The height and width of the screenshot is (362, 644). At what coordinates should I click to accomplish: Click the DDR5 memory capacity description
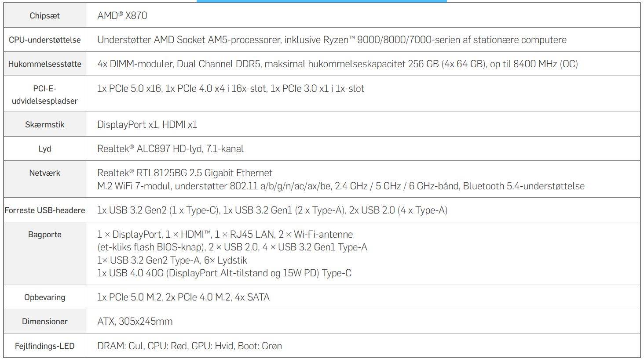[x=337, y=64]
